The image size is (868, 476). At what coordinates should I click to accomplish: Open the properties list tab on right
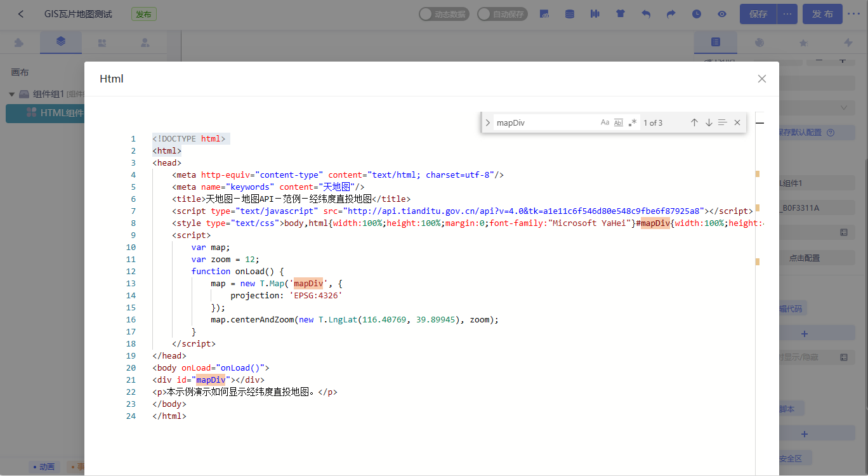pyautogui.click(x=716, y=43)
